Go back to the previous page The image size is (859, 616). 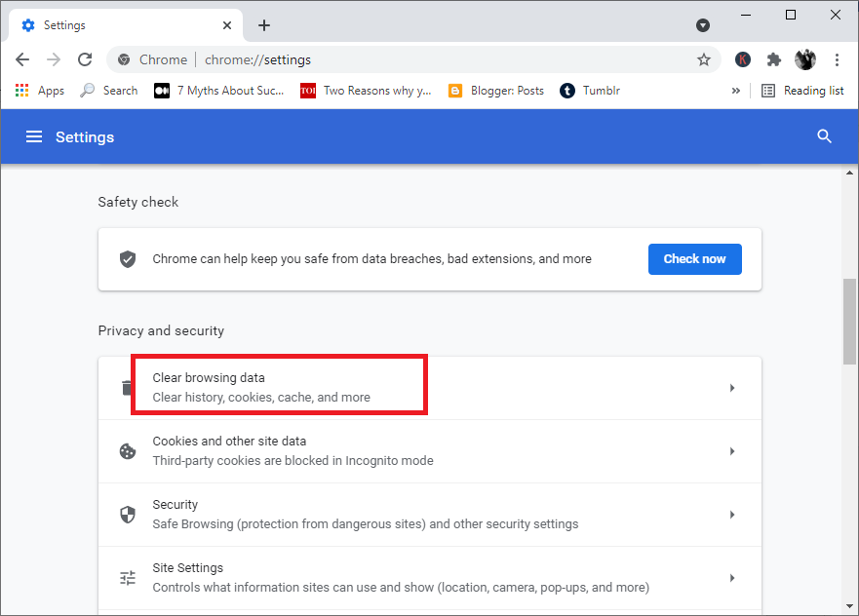22,59
